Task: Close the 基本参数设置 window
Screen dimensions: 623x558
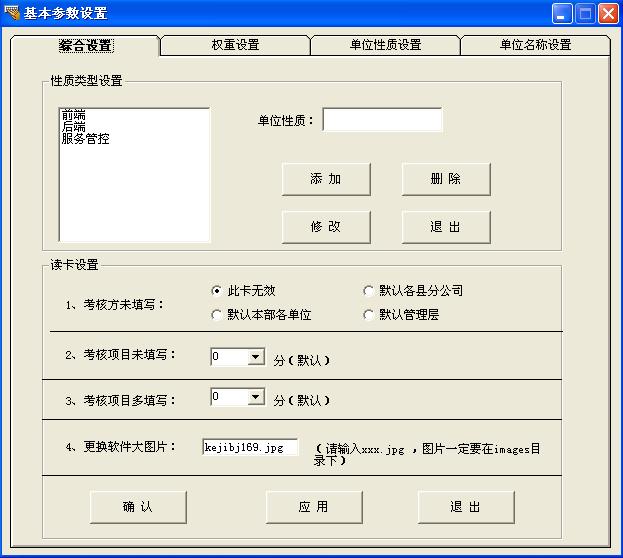Action: click(x=608, y=14)
